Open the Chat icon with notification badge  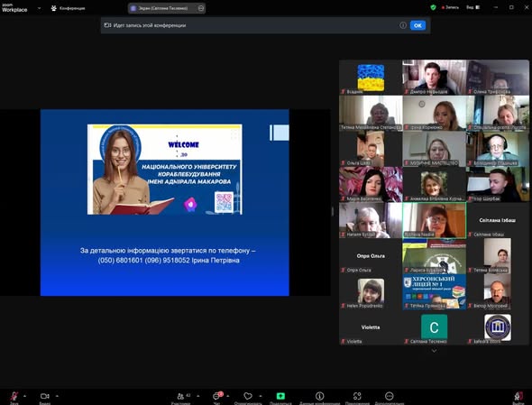(216, 396)
